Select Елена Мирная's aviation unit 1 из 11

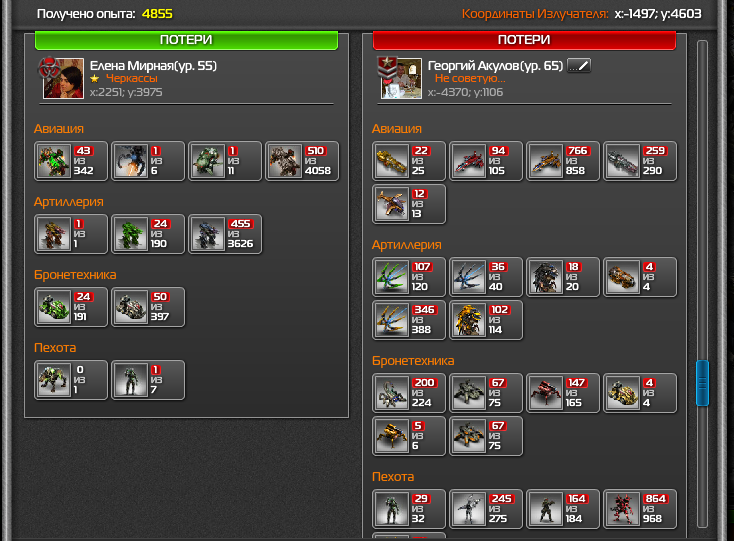coord(225,161)
